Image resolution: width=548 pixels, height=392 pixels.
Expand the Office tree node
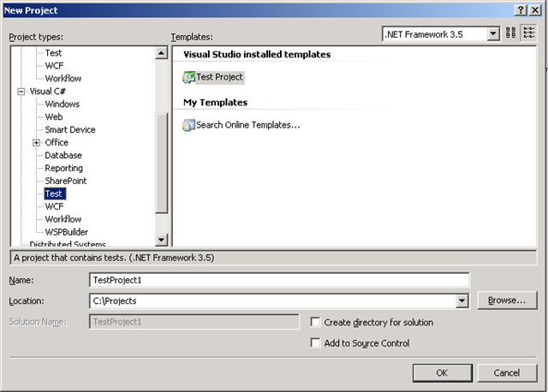[x=36, y=143]
